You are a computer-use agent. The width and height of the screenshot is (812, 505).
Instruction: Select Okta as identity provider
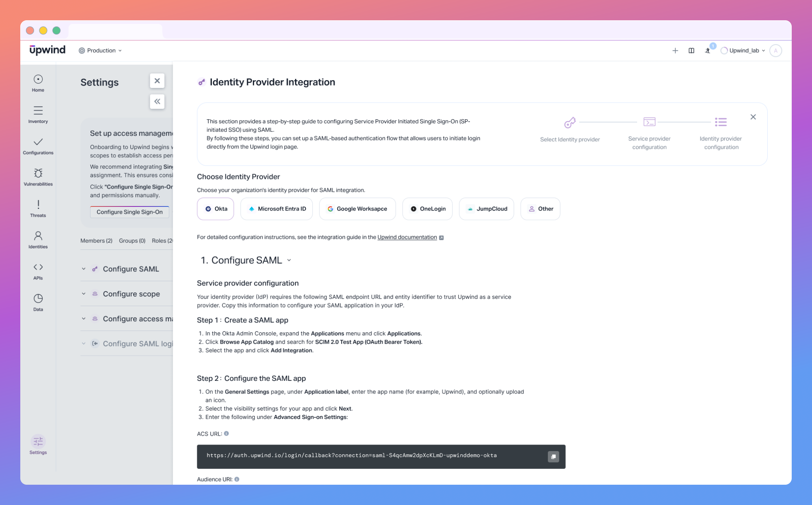215,208
